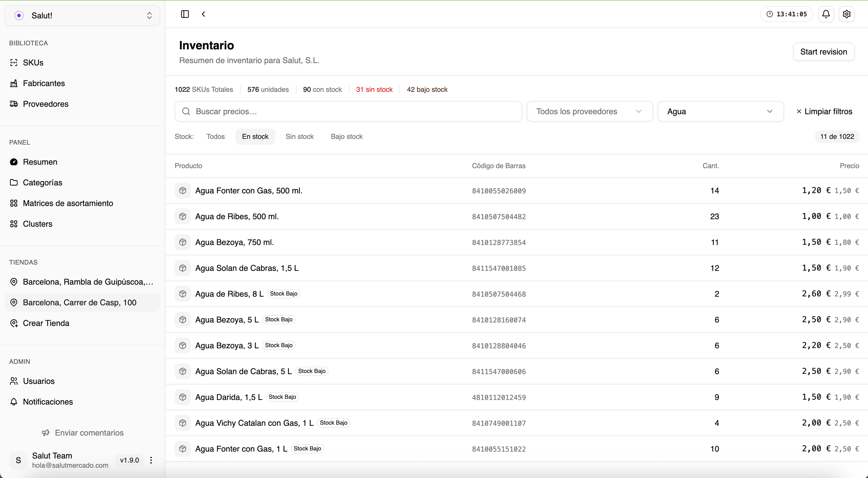Select the Todos stock tab
868x478 pixels.
click(216, 136)
